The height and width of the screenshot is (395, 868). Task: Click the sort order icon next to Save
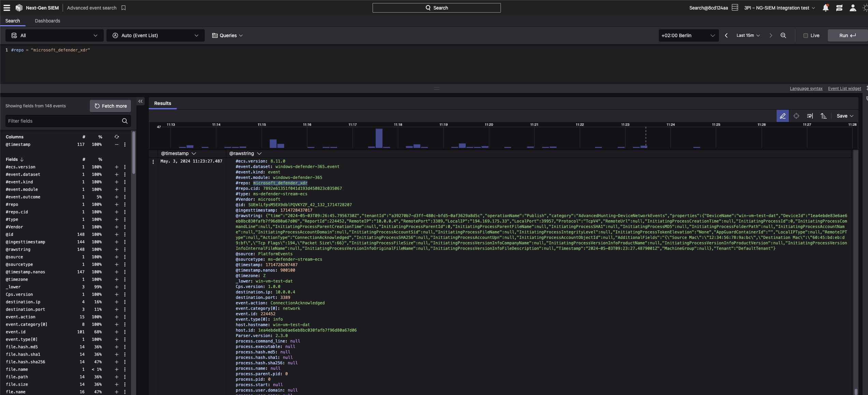point(823,116)
